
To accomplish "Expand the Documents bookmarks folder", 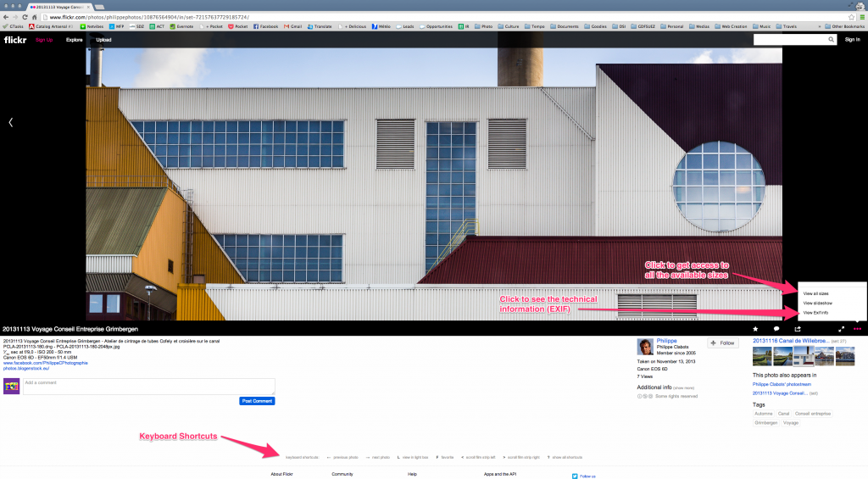I will [564, 26].
